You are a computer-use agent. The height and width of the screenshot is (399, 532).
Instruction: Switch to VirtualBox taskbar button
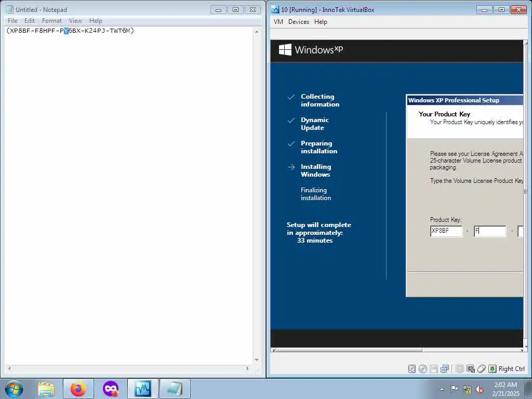point(143,389)
